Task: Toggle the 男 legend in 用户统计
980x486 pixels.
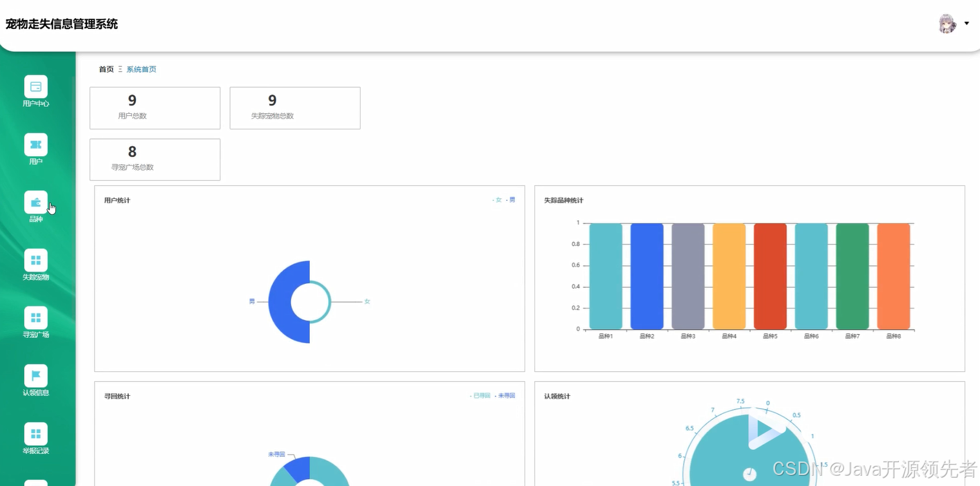Action: click(x=511, y=200)
